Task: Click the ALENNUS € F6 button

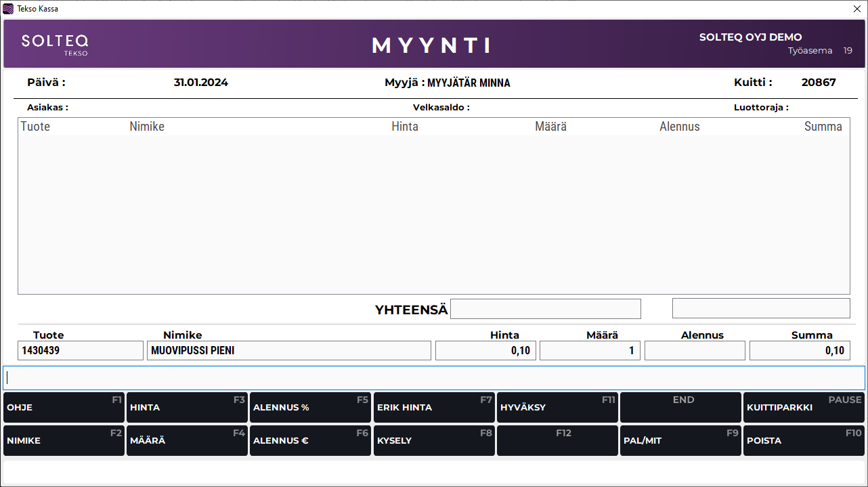Action: pyautogui.click(x=310, y=440)
